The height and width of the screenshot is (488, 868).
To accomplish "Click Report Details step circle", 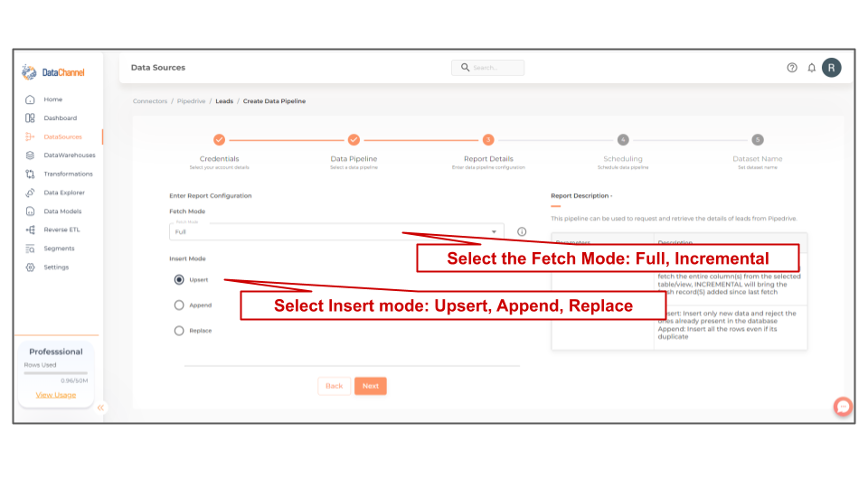I will click(488, 140).
